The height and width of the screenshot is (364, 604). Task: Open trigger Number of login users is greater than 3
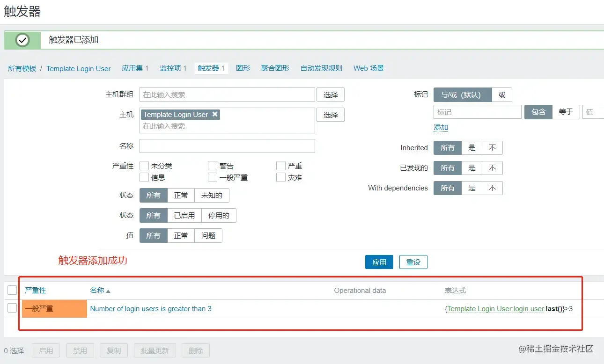click(x=151, y=309)
